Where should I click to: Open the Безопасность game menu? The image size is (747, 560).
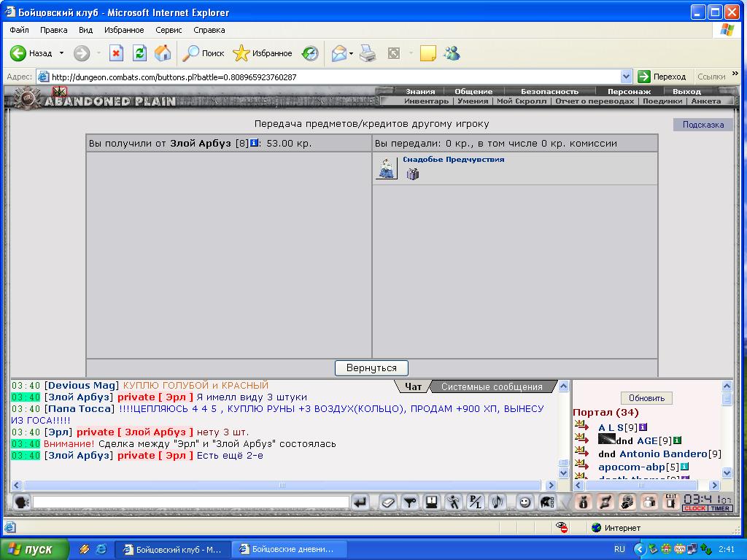click(x=549, y=91)
